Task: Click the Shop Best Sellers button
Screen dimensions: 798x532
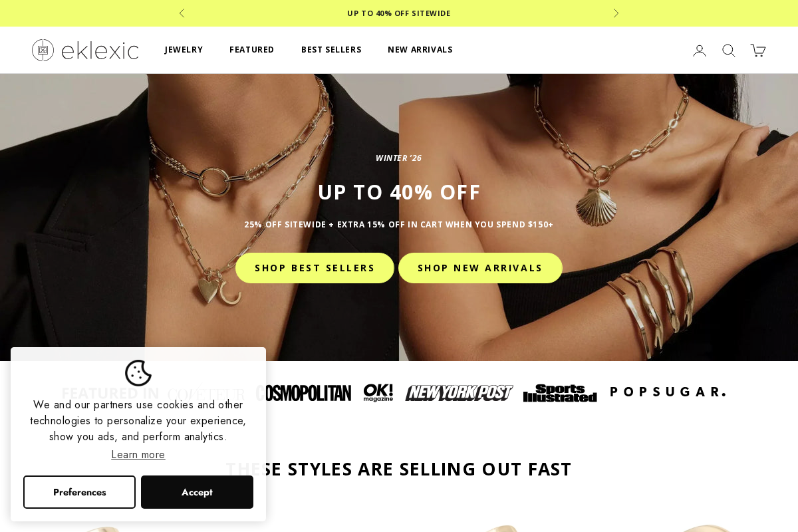Action: 315,268
